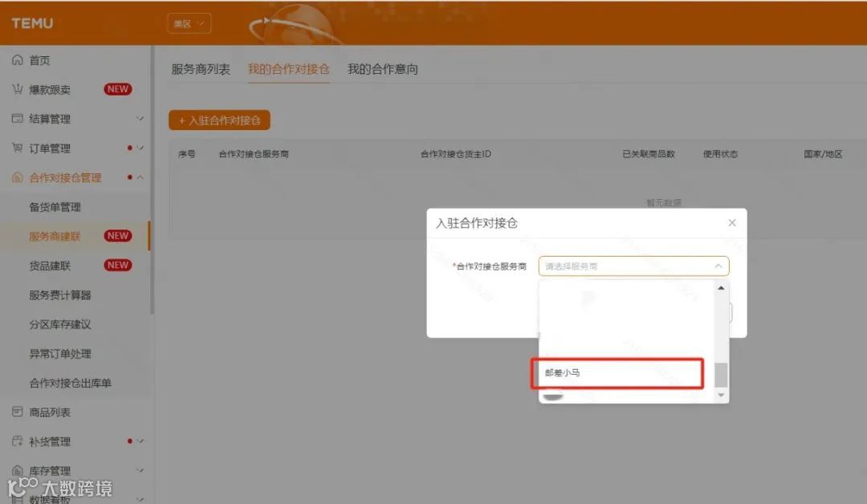867x504 pixels.
Task: Open 服务费计算器 submenu item
Action: click(59, 295)
